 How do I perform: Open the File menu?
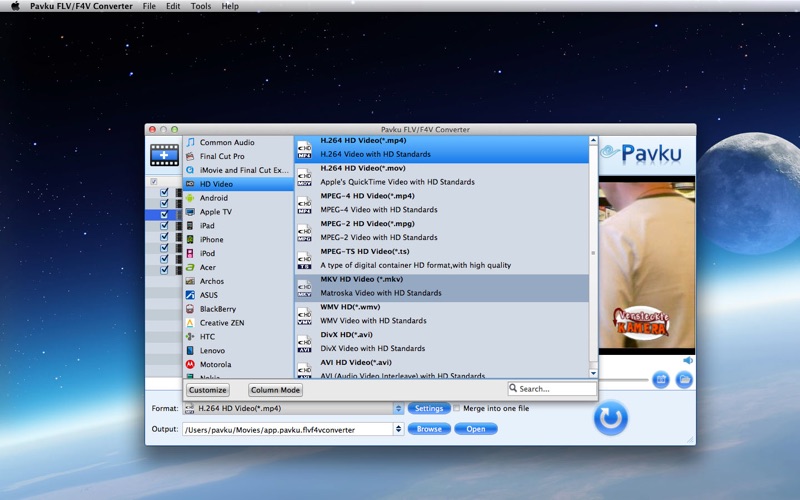pos(149,6)
